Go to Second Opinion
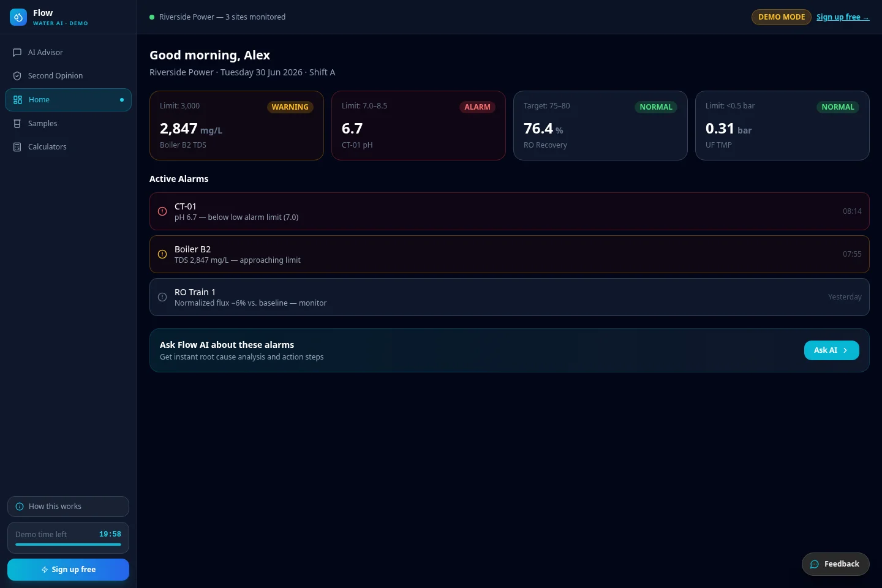The width and height of the screenshot is (882, 588). pyautogui.click(x=68, y=76)
